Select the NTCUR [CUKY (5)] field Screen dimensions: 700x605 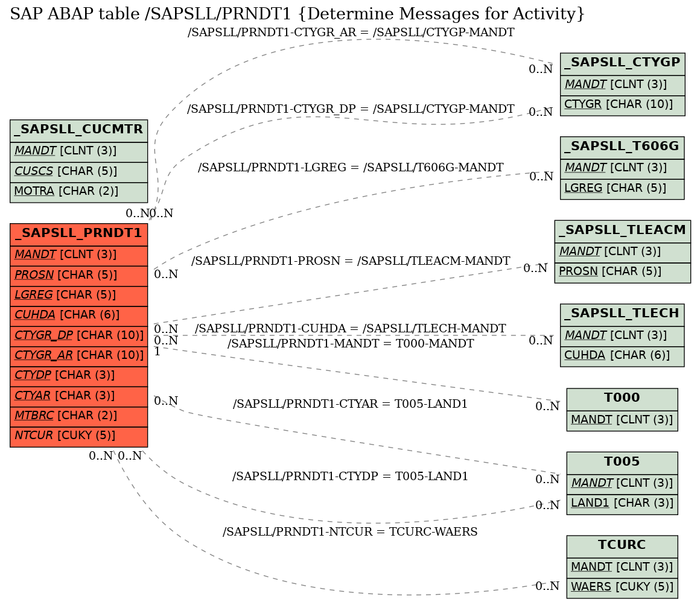click(78, 436)
